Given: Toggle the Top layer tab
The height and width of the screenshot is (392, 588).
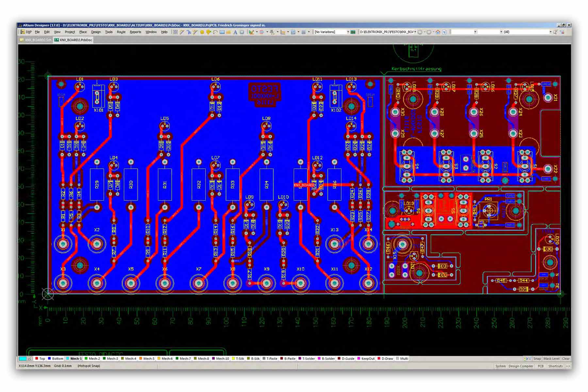Looking at the screenshot, I should (40, 359).
